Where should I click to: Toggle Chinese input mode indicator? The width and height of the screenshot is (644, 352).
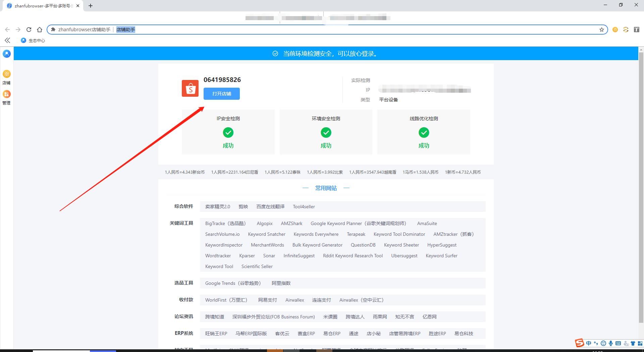(x=589, y=343)
